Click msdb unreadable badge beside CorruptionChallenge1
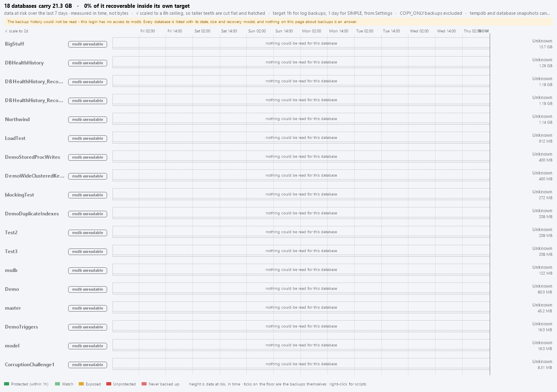 tap(87, 365)
